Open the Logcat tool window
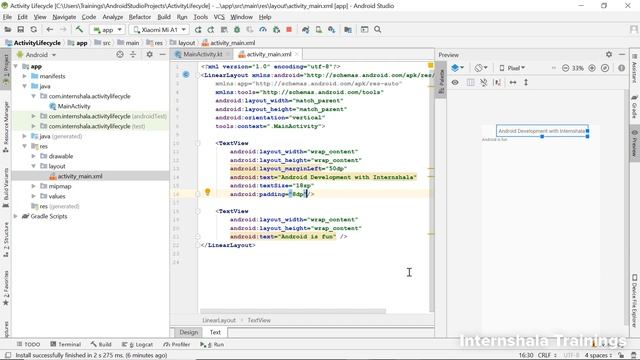Image resolution: width=640 pixels, height=360 pixels. point(137,344)
